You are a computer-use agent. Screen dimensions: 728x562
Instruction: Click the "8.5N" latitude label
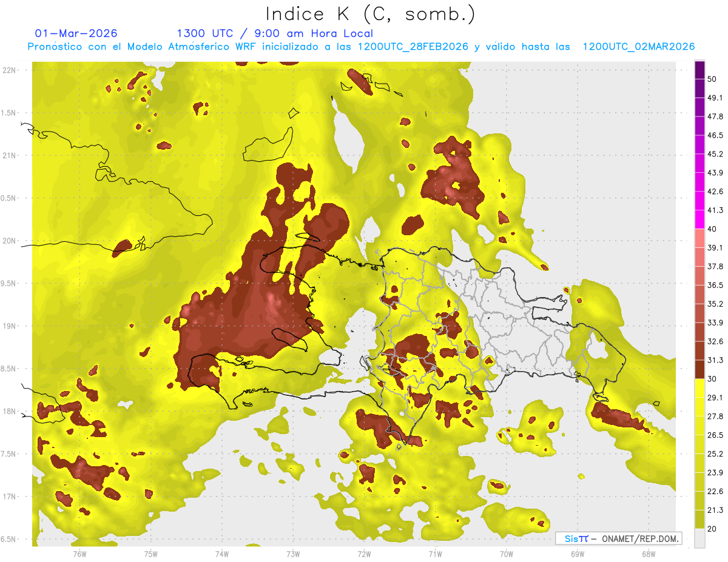[x=9, y=369]
